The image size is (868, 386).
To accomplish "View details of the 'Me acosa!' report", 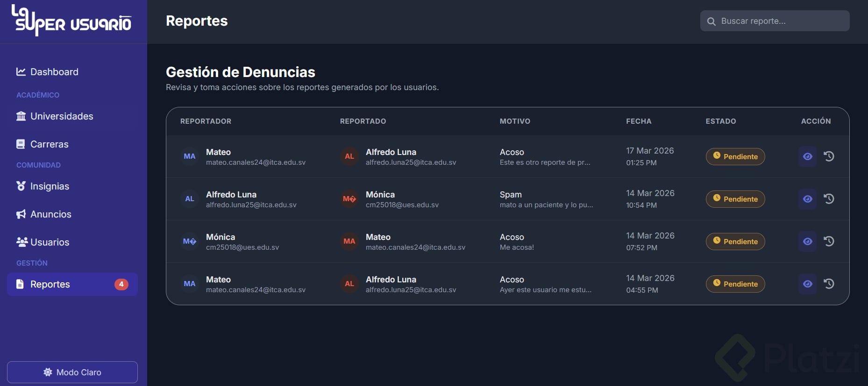I will coord(807,241).
